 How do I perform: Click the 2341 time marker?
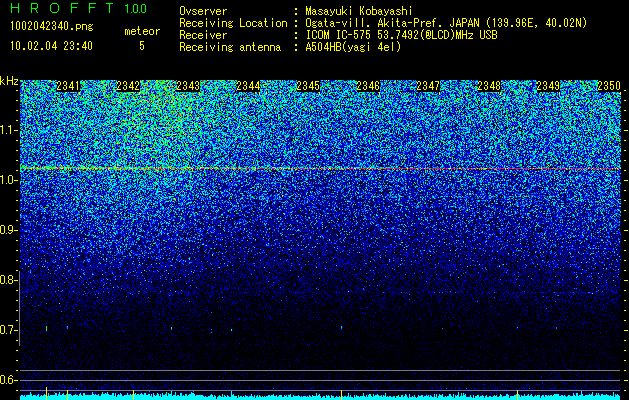(68, 86)
